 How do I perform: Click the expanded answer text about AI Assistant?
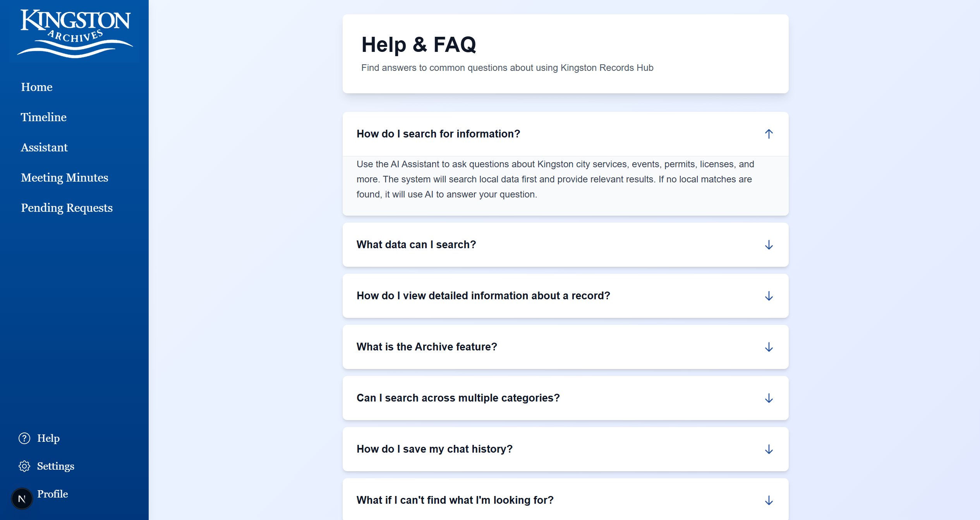coord(555,179)
